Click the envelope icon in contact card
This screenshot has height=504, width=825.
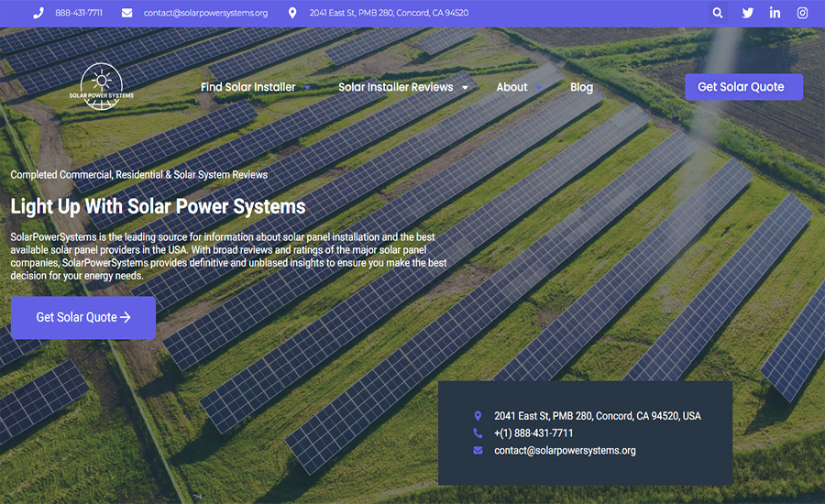coord(478,451)
